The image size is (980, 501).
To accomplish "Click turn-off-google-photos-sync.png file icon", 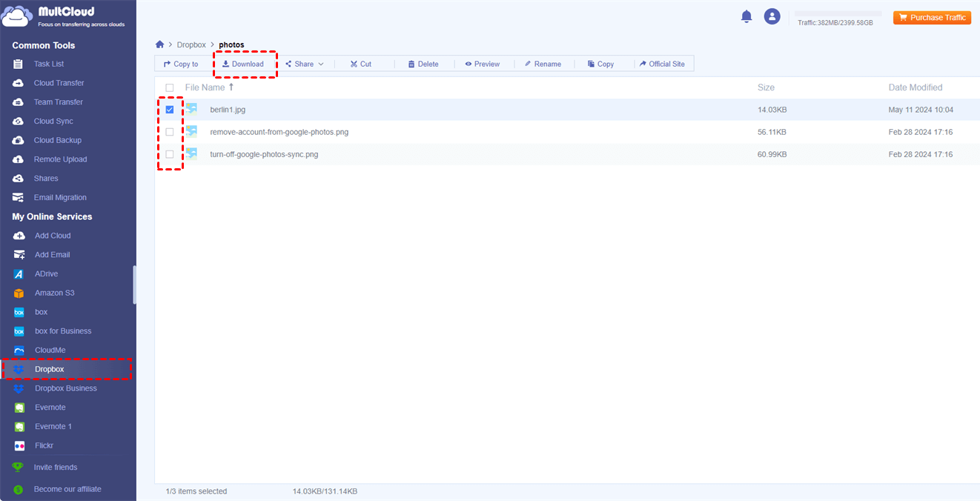I will [191, 153].
